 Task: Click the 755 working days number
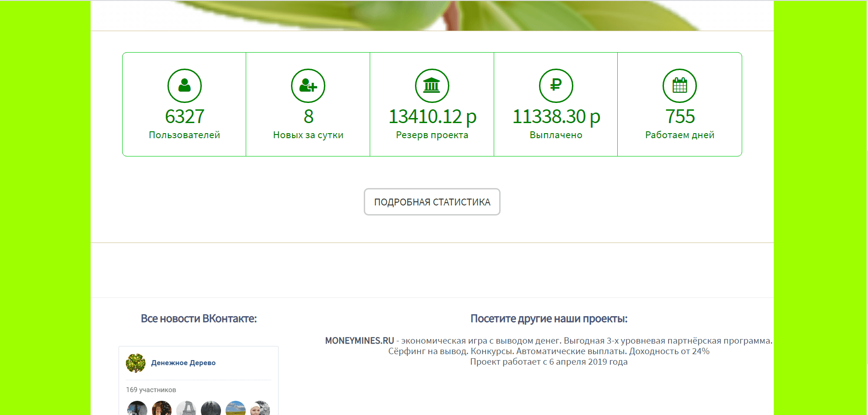pyautogui.click(x=679, y=117)
